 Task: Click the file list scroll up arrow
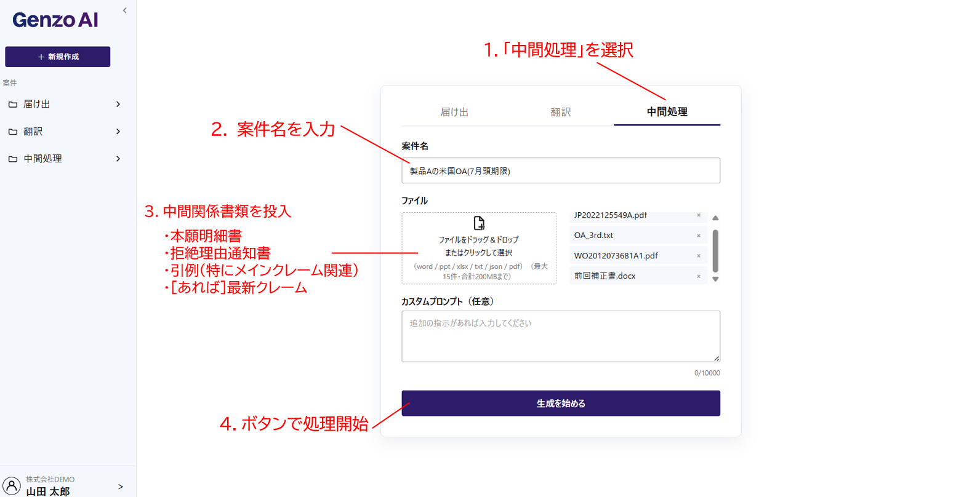715,218
